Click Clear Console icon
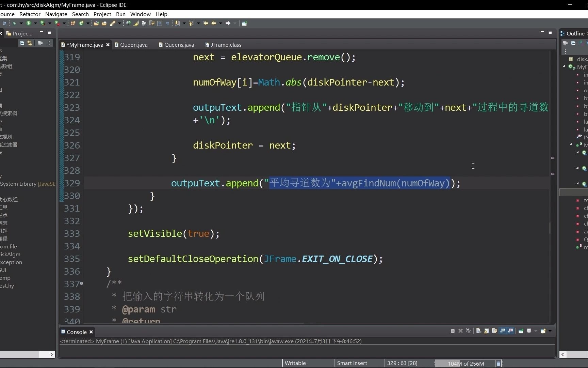 click(x=478, y=331)
